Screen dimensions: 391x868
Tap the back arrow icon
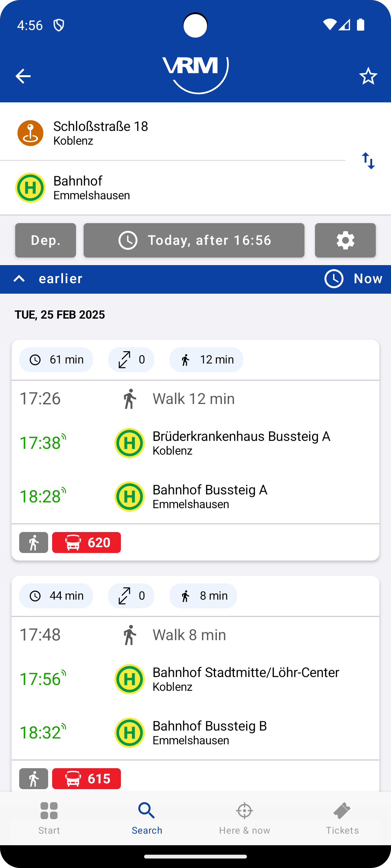point(23,76)
